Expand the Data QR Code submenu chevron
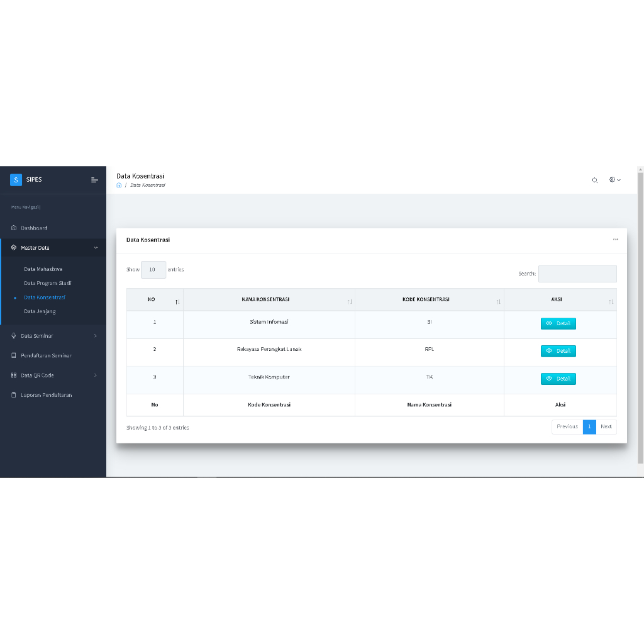Screen dimensions: 644x644 click(x=96, y=375)
